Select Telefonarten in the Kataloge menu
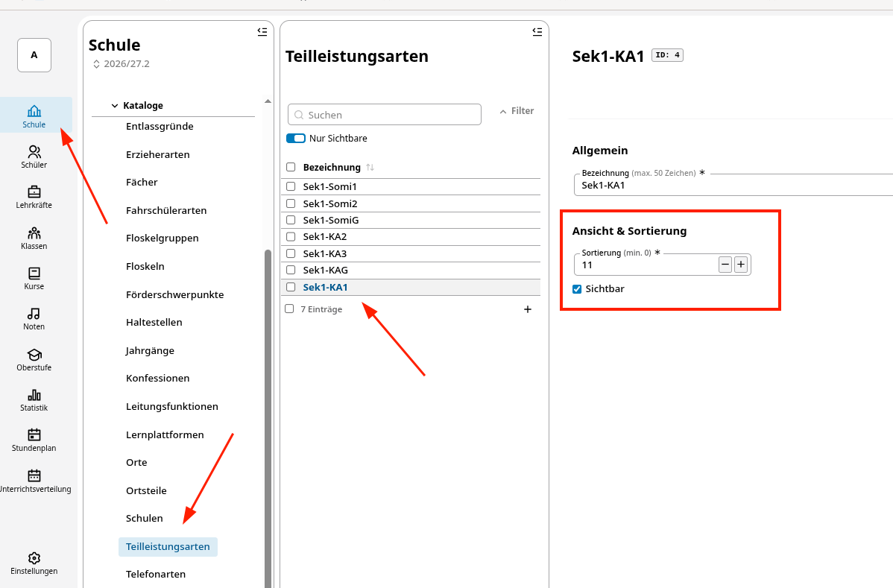Screen dimensions: 893x588 156,574
